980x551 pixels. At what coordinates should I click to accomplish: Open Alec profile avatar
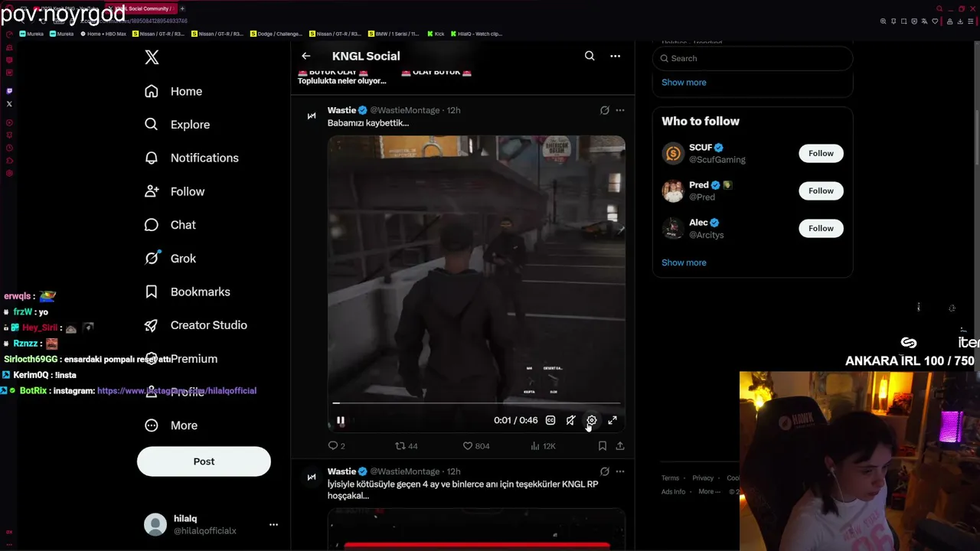pyautogui.click(x=673, y=228)
